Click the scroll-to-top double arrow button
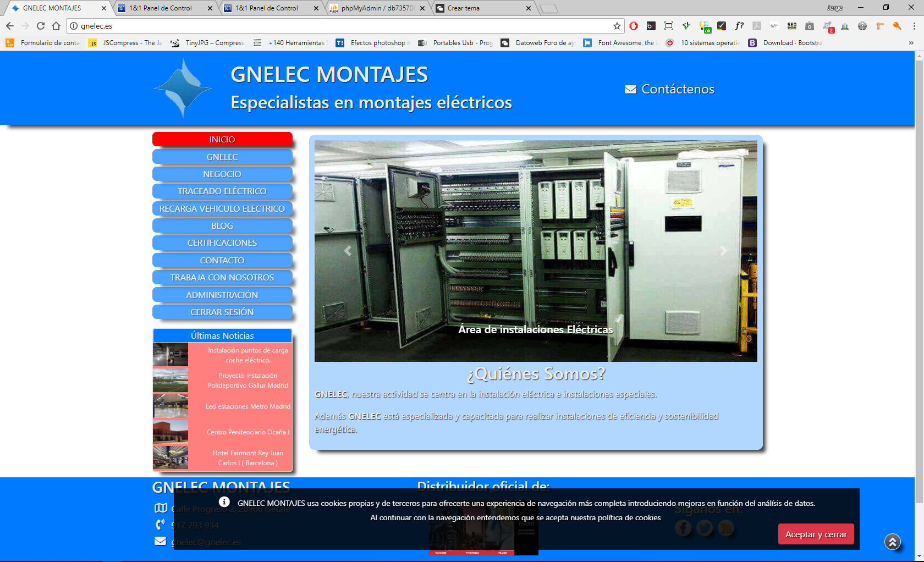The image size is (924, 562). pyautogui.click(x=892, y=542)
